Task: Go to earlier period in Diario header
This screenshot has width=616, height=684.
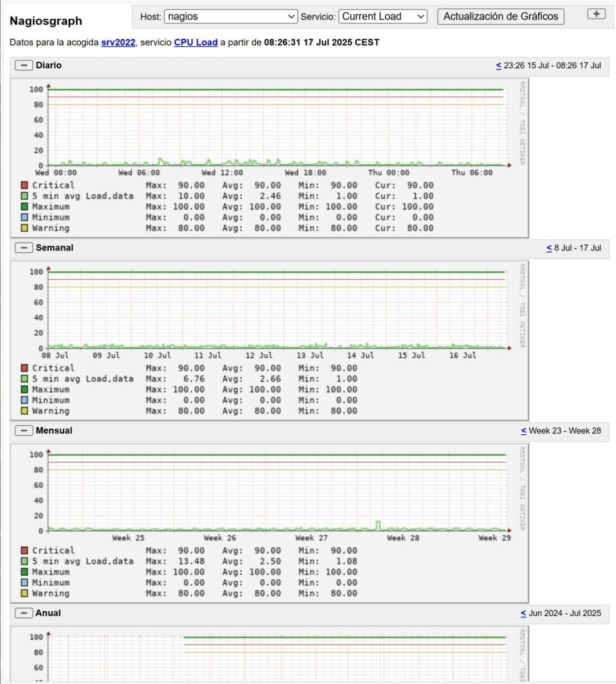Action: (498, 65)
